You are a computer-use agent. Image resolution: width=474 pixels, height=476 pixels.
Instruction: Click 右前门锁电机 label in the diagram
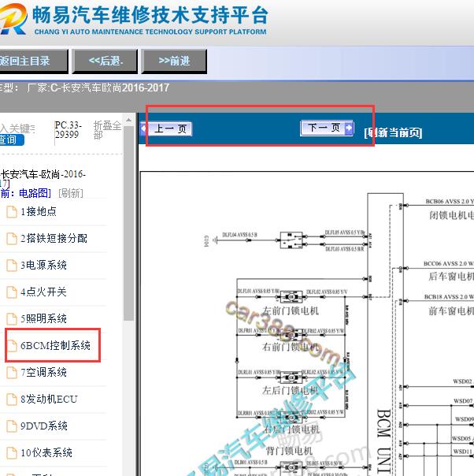tap(291, 347)
